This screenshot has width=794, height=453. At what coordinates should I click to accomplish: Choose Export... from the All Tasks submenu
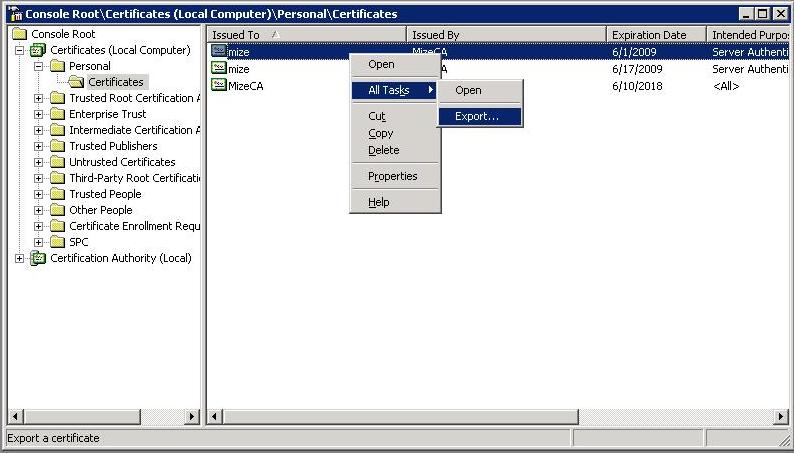coord(477,116)
